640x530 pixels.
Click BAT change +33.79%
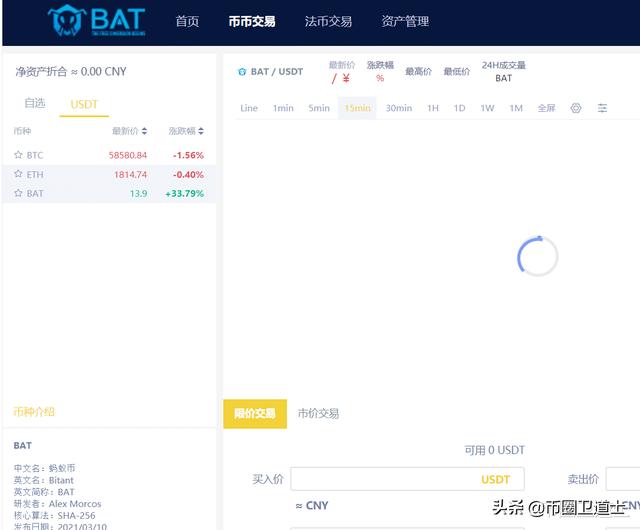coord(184,194)
